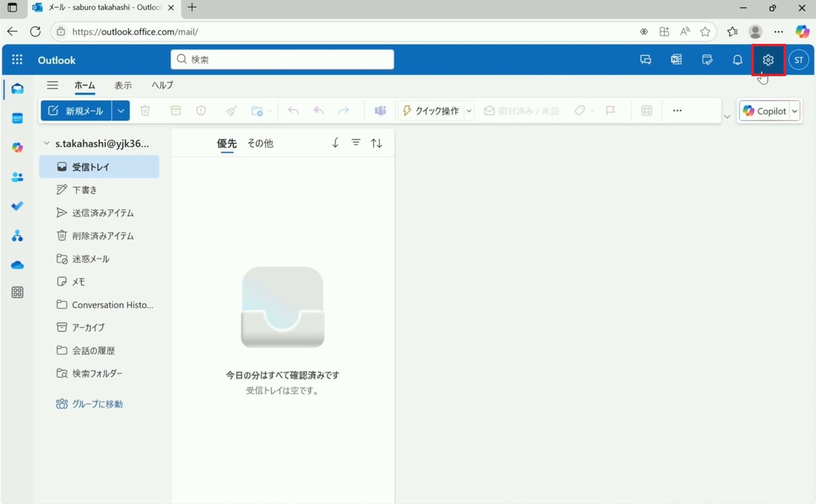Viewport: 816px width, 504px height.
Task: Click in the 検索 search box
Action: 282,59
